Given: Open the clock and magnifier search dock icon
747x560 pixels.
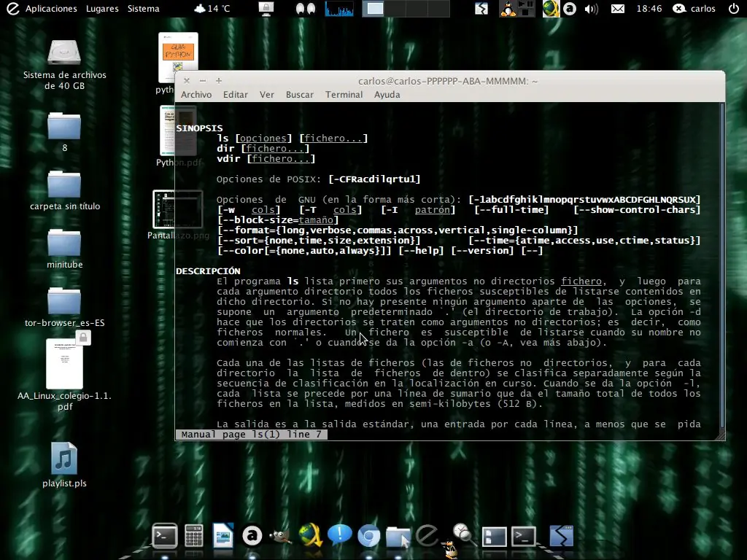Looking at the screenshot, I should (464, 534).
